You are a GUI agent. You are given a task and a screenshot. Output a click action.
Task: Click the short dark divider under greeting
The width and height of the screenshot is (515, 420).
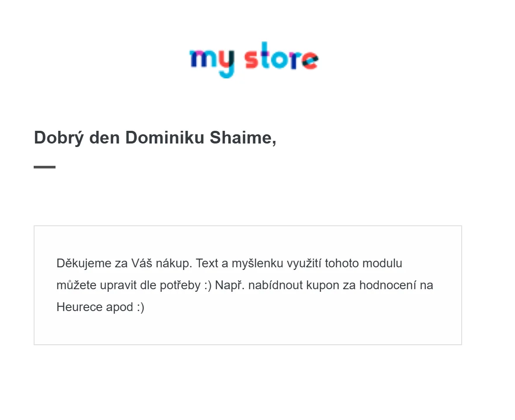pyautogui.click(x=45, y=167)
